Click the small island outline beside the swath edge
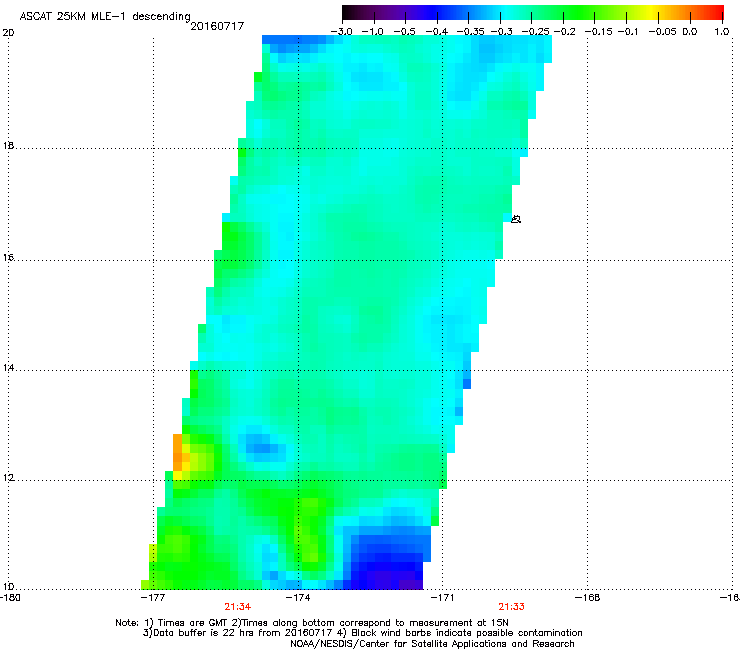The height and width of the screenshot is (650, 740). 516,219
